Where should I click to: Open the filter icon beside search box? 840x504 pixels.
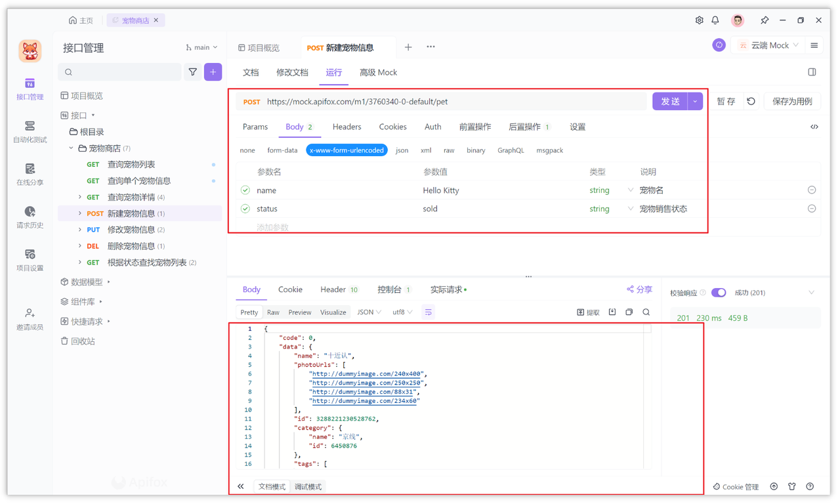coord(193,72)
